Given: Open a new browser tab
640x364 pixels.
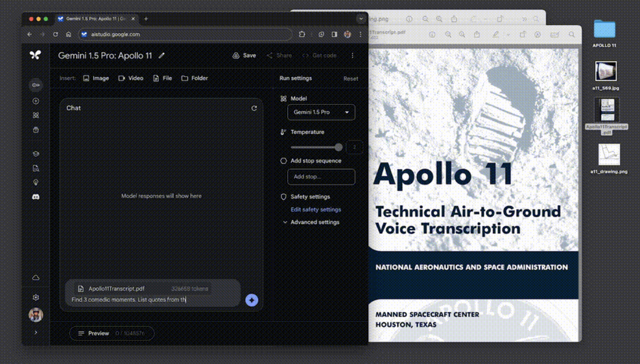Looking at the screenshot, I should click(x=146, y=19).
